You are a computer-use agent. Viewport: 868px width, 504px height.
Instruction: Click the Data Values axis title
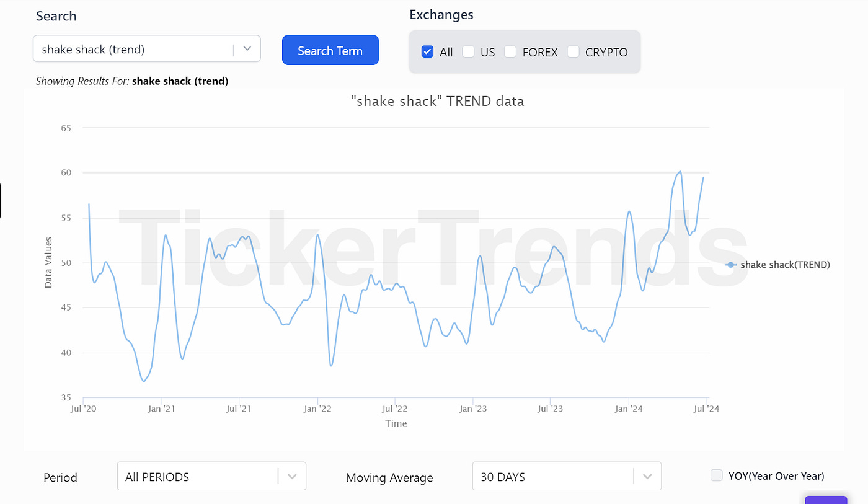pos(48,263)
